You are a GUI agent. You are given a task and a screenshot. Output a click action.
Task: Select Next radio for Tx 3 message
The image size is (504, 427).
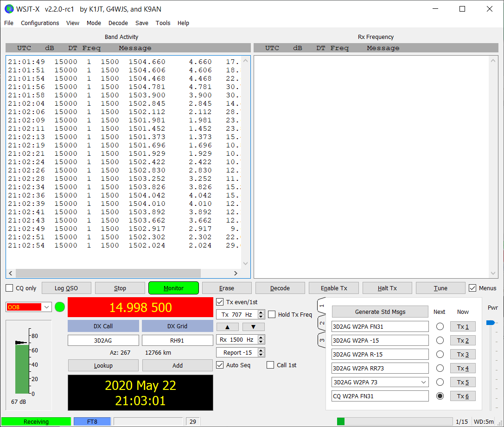coord(440,354)
